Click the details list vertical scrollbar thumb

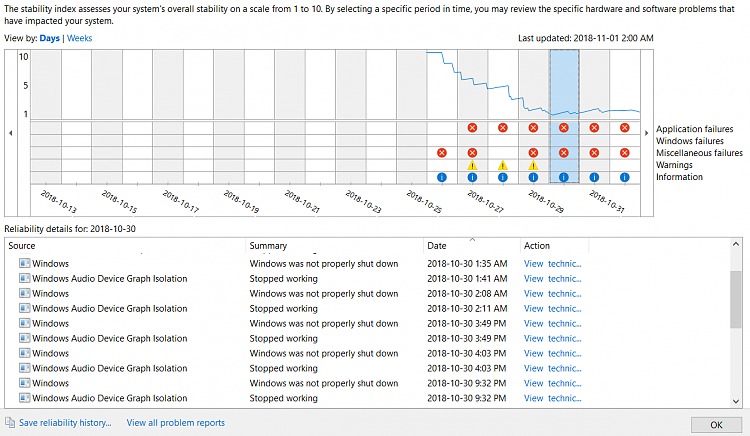736,299
